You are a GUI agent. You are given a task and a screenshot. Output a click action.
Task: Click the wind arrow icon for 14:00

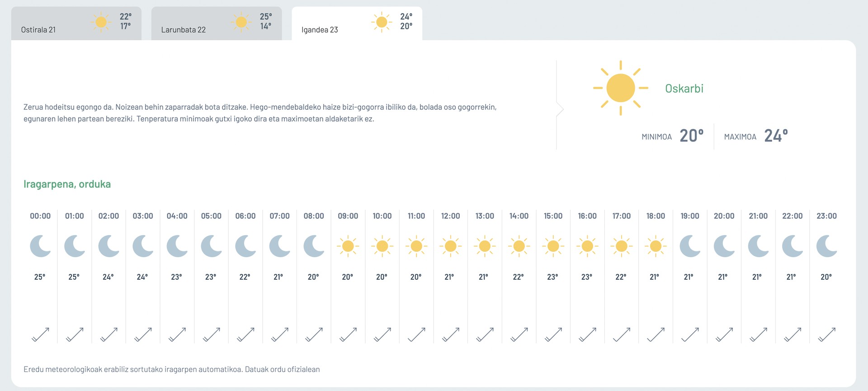(519, 334)
